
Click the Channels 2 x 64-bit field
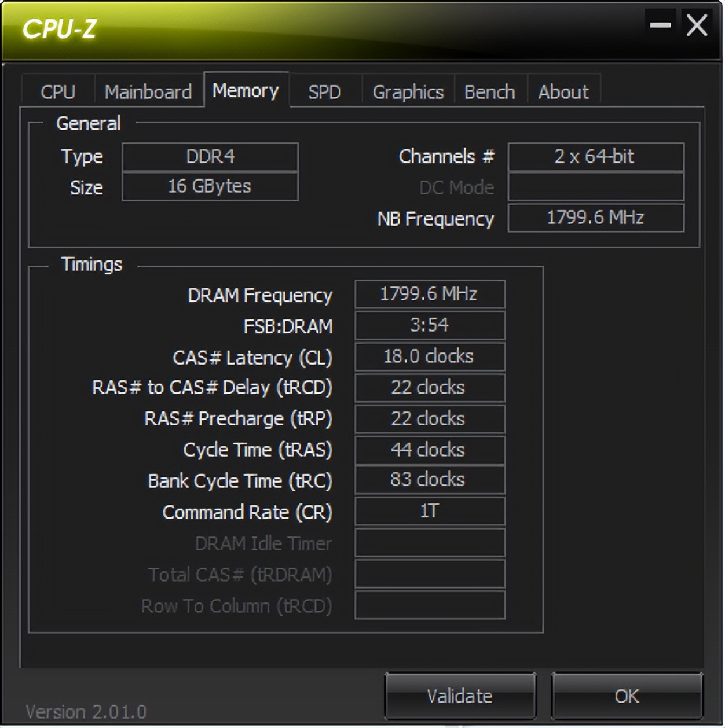click(596, 157)
